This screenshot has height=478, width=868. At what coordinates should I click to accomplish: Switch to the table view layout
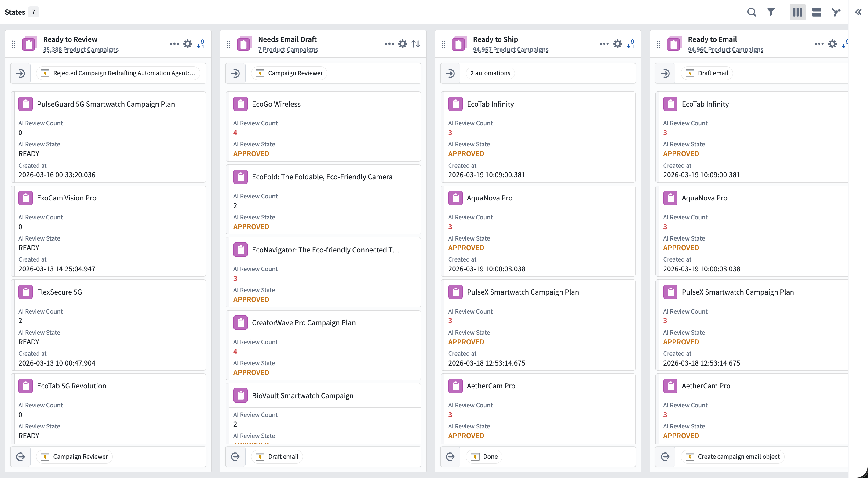point(816,12)
